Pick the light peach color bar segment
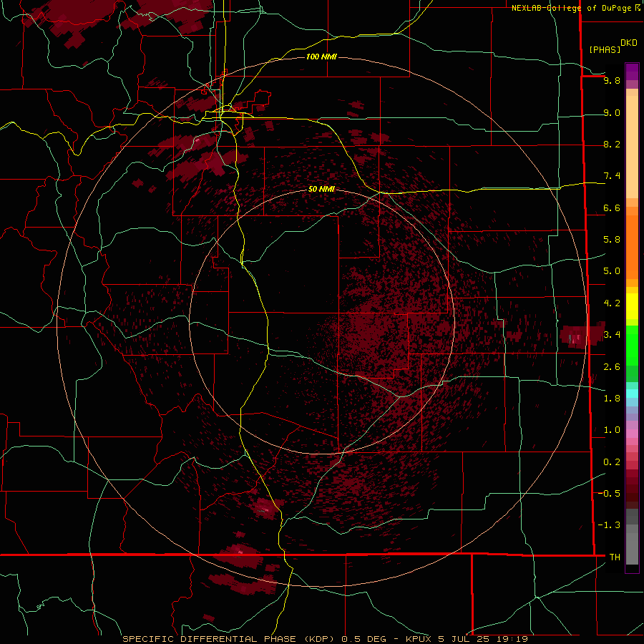644x644 pixels. (632, 147)
